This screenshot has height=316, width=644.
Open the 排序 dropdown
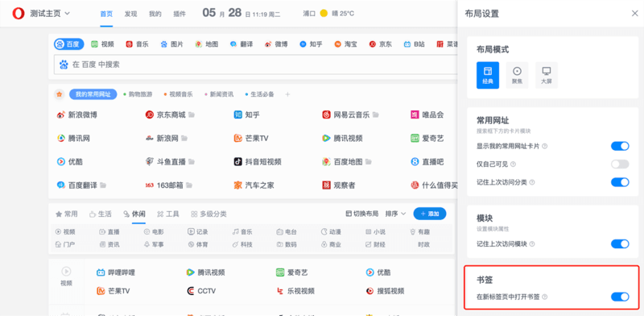pyautogui.click(x=395, y=214)
